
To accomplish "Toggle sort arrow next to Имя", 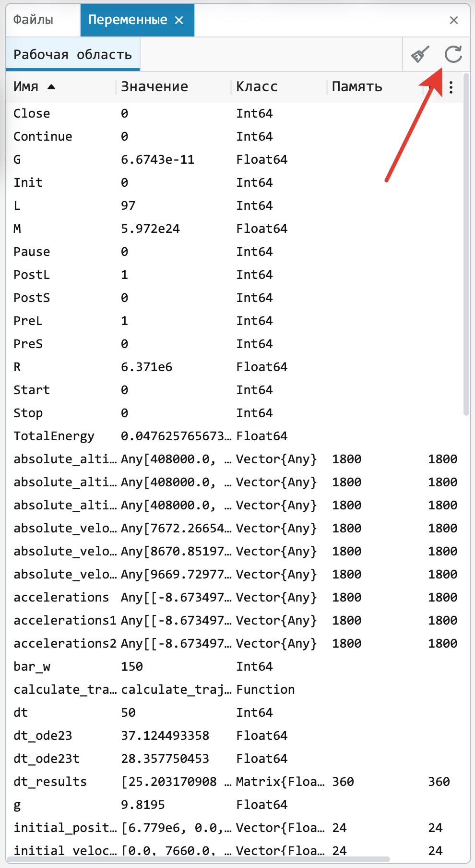I will (x=51, y=87).
